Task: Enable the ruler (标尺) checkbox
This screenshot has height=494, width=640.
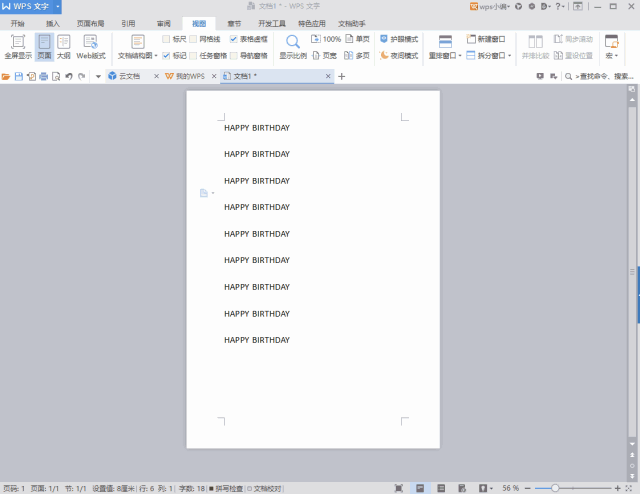Action: click(166, 39)
